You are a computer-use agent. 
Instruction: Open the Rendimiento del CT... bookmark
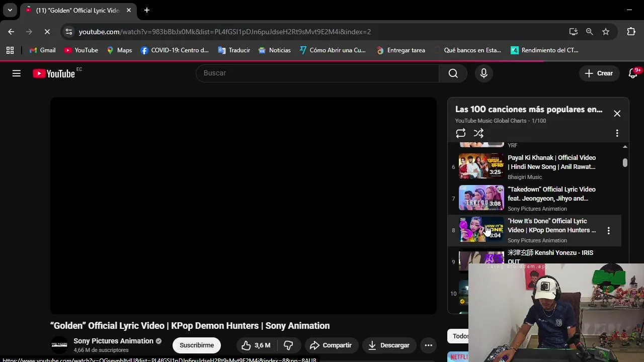coord(545,50)
